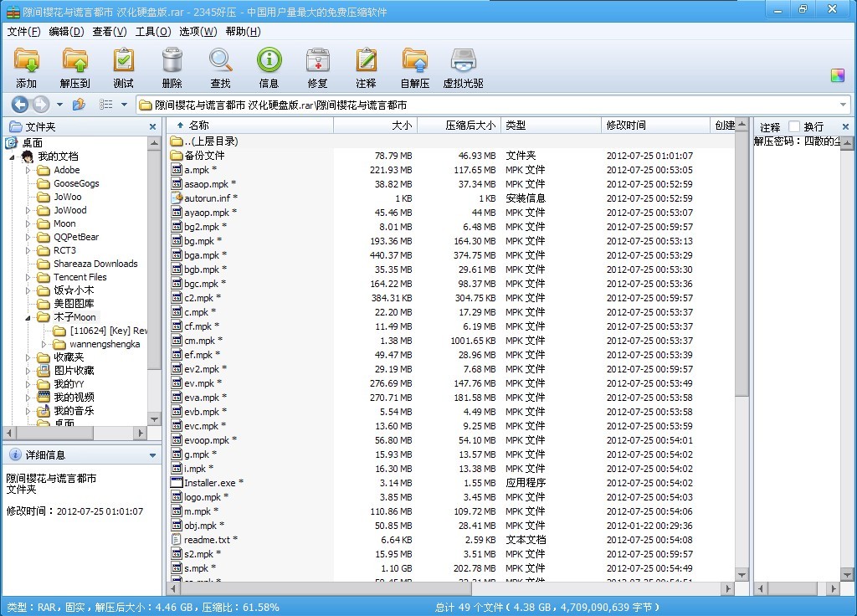Select the 美图图库 folder in tree
The width and height of the screenshot is (857, 616).
tap(74, 304)
